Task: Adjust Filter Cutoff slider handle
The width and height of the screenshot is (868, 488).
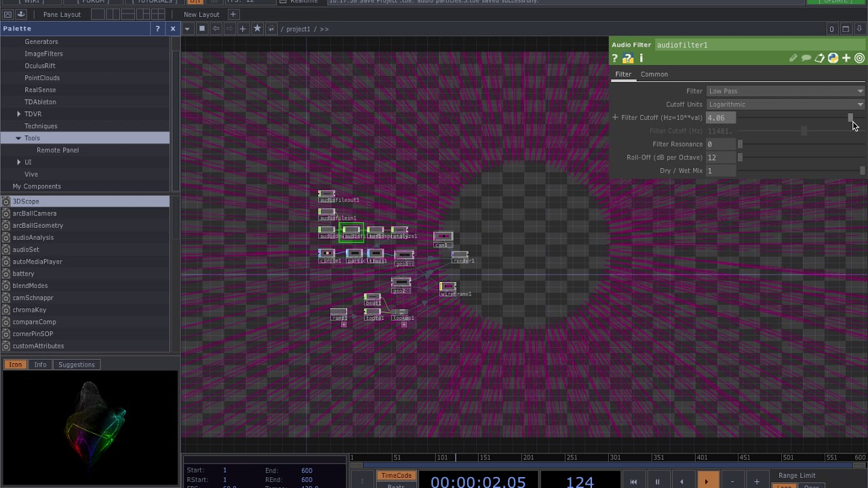Action: (x=850, y=117)
